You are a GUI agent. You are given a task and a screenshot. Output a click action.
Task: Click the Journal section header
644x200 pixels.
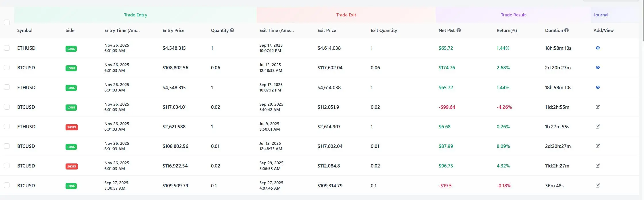(x=601, y=15)
